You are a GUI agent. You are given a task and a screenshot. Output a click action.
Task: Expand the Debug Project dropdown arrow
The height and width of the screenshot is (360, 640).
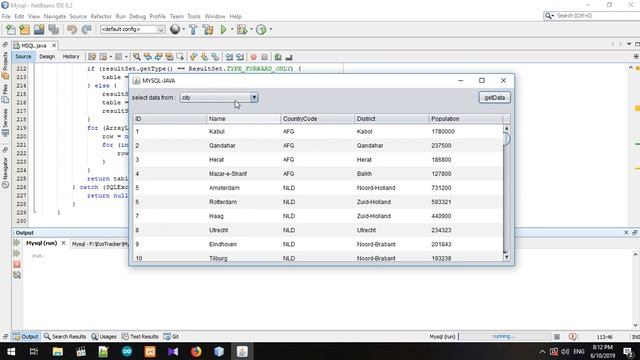click(251, 29)
